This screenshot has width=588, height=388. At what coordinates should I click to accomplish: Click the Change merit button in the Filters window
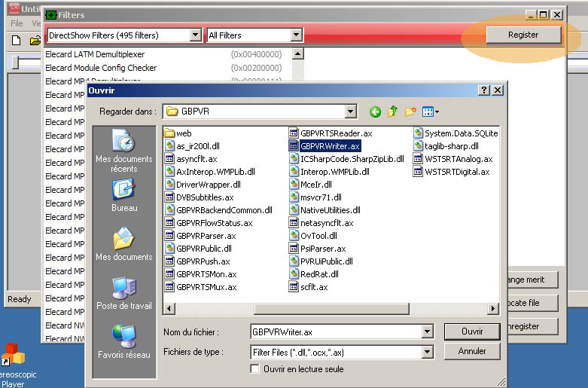533,280
